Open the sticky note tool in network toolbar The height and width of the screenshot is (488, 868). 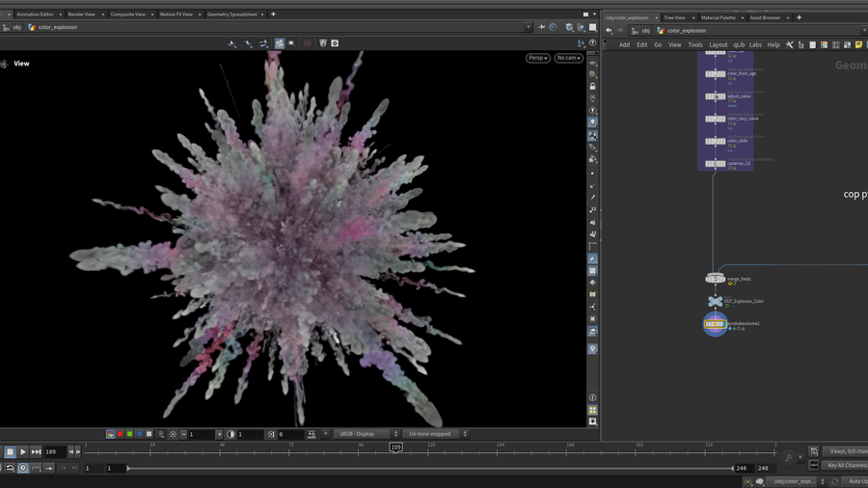(x=858, y=44)
